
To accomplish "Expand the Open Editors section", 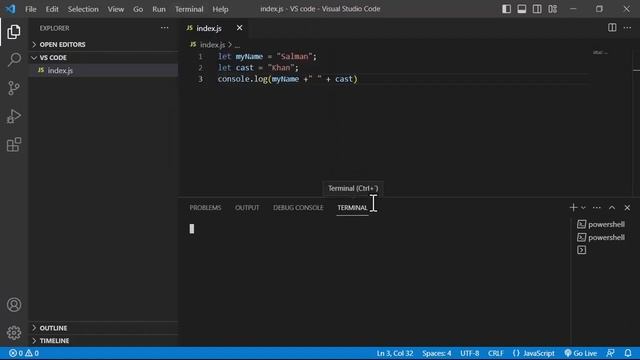I will (103, 44).
